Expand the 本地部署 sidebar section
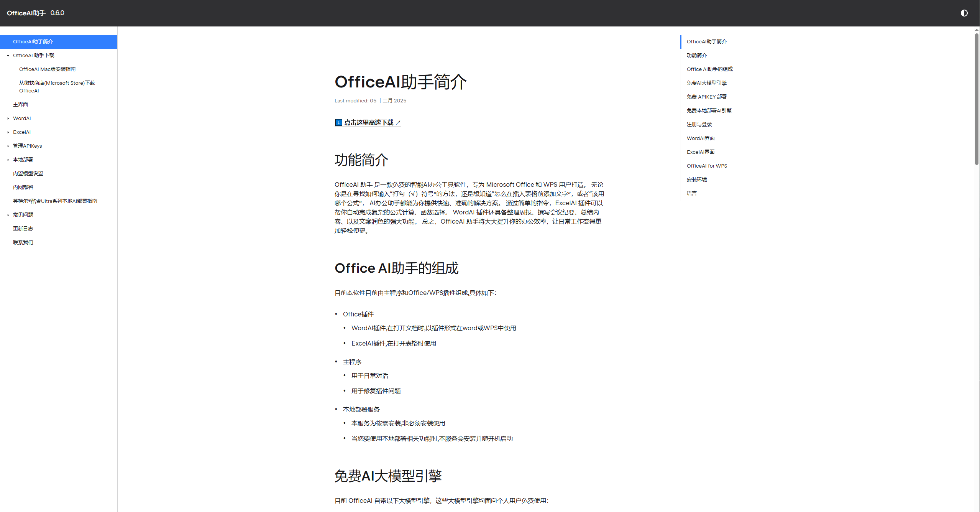 (x=8, y=160)
